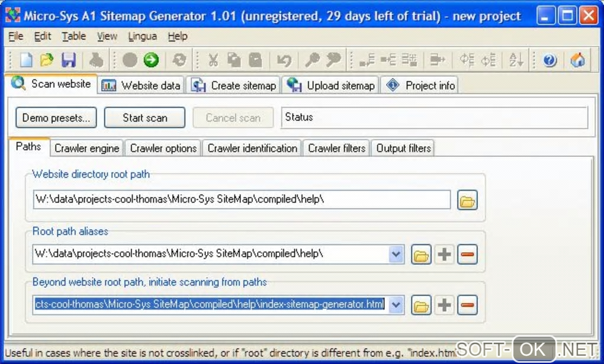
Task: Click the Find next toolbar icon
Action: [x=333, y=60]
